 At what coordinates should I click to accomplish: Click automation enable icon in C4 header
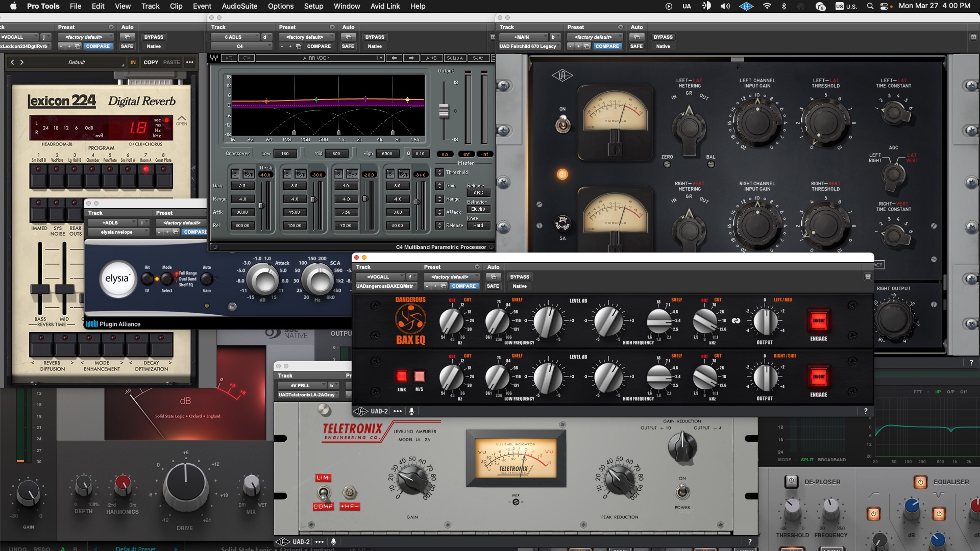[349, 37]
